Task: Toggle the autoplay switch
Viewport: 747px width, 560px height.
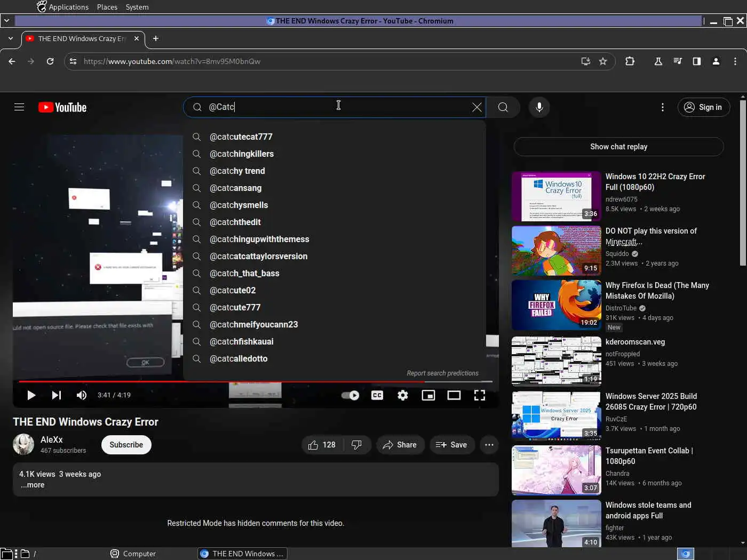Action: (350, 395)
